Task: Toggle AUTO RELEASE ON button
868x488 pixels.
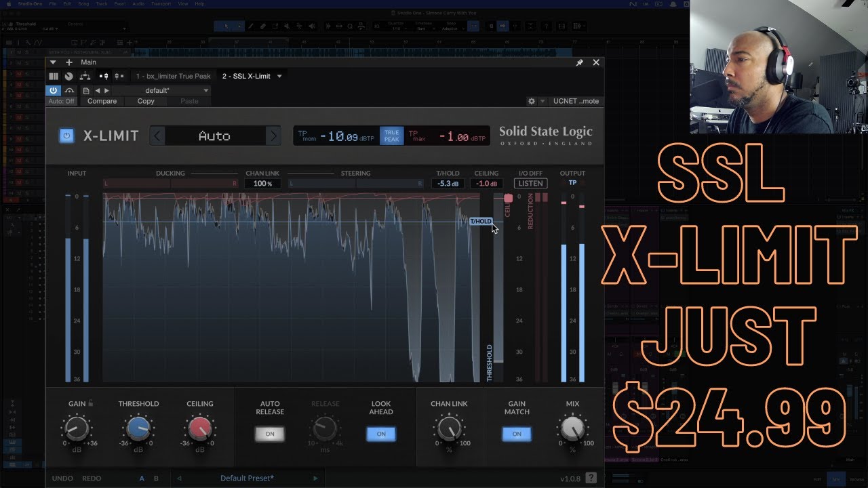Action: click(x=270, y=434)
